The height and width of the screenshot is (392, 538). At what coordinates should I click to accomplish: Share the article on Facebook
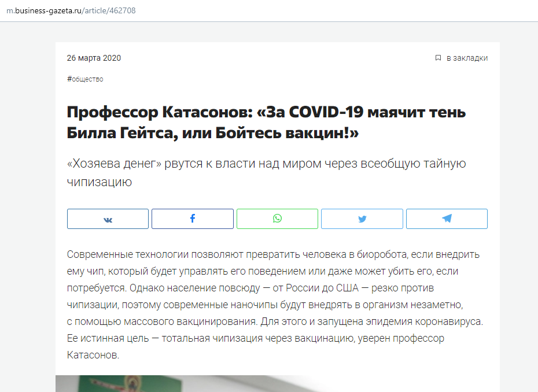193,219
